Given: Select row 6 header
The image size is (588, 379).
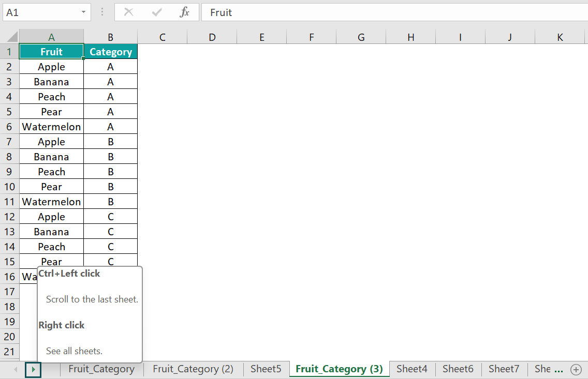Looking at the screenshot, I should tap(9, 127).
